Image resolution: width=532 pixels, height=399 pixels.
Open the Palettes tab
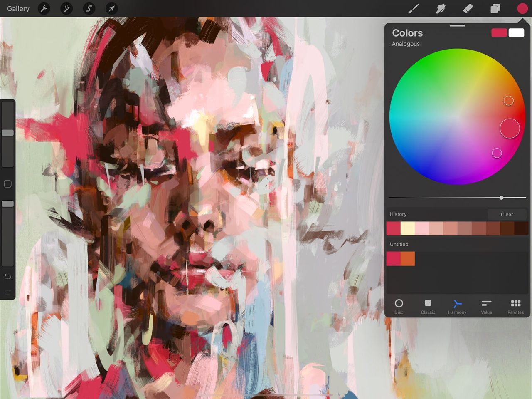point(515,306)
